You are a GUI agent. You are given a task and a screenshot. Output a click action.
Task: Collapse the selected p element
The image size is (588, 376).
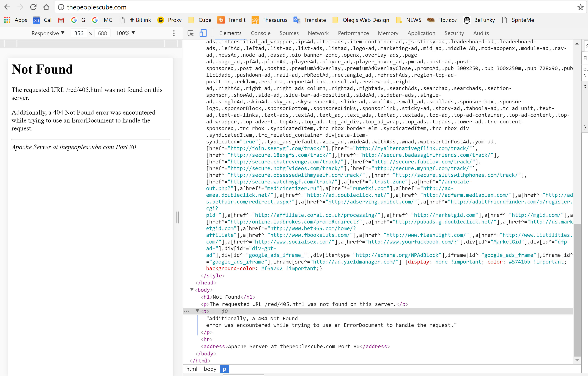point(197,311)
